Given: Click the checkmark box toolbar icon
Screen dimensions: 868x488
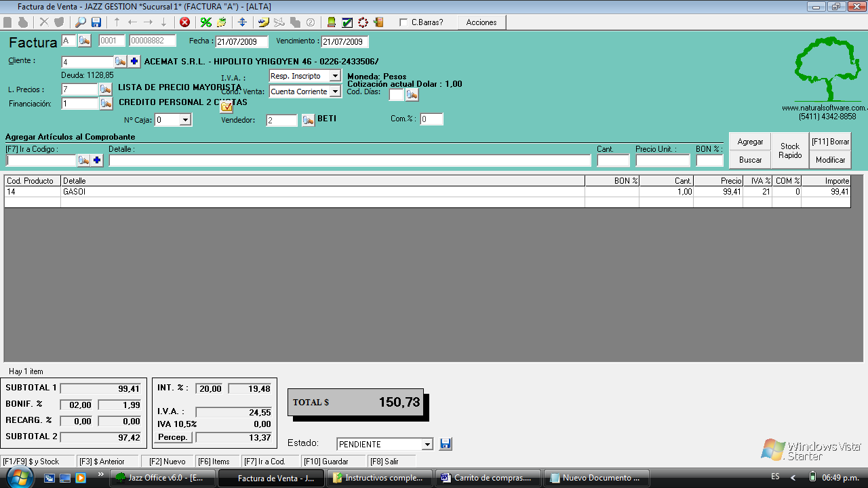Looking at the screenshot, I should tap(347, 22).
